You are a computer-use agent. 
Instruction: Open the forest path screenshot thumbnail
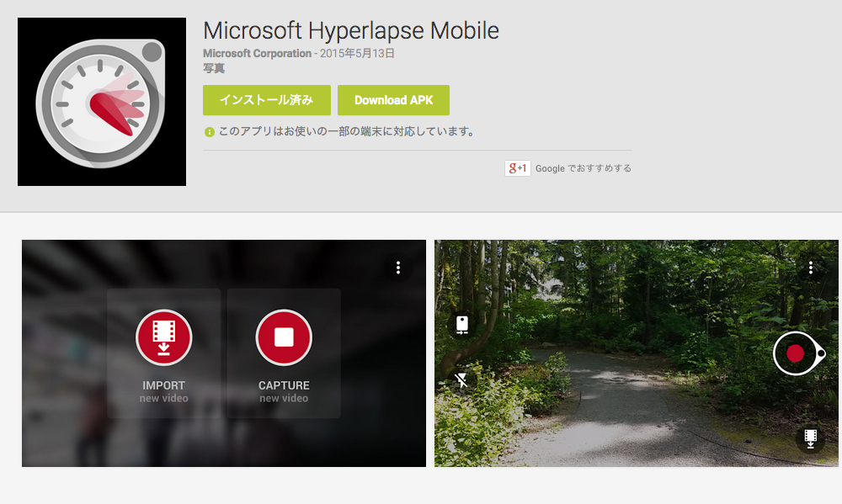(637, 353)
